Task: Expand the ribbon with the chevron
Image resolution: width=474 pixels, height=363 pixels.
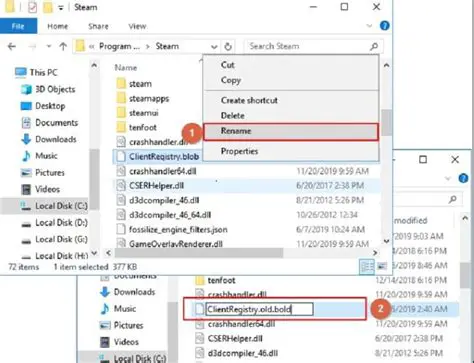Action: click(x=369, y=26)
